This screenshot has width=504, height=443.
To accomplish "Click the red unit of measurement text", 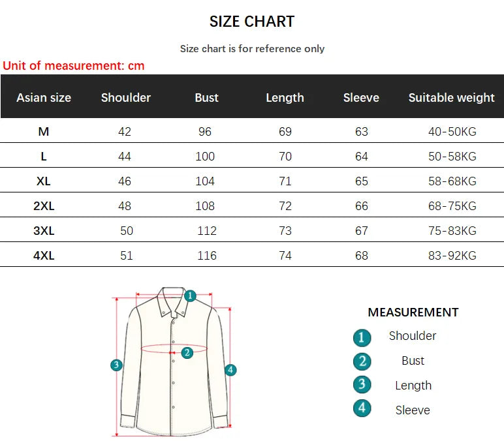I will 74,66.
